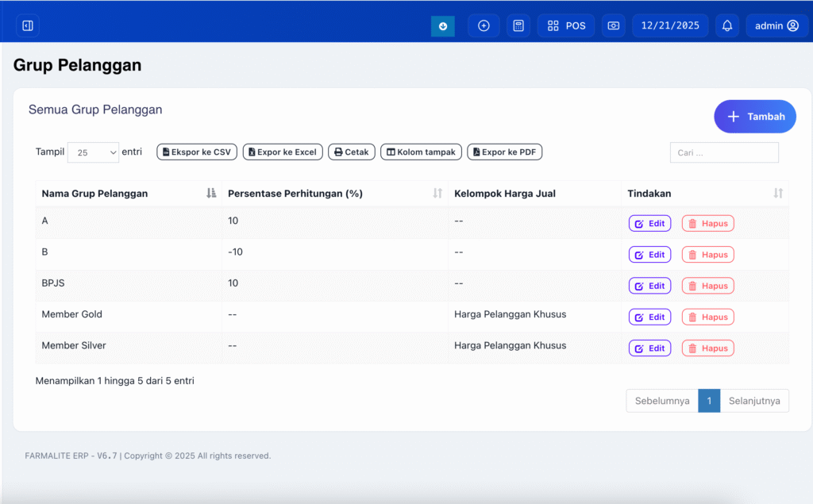Delete the Member Gold group with Hapus
The width and height of the screenshot is (813, 504).
coord(707,317)
